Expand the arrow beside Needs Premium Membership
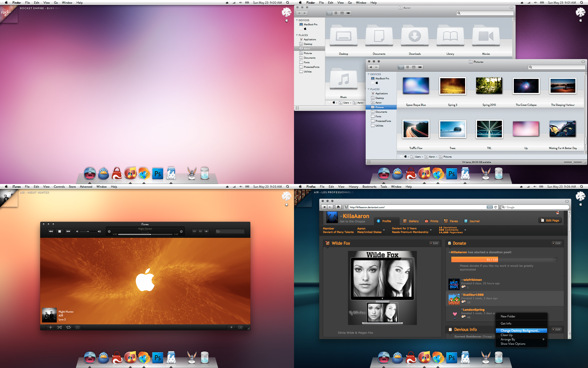This screenshot has height=368, width=588. point(431,230)
